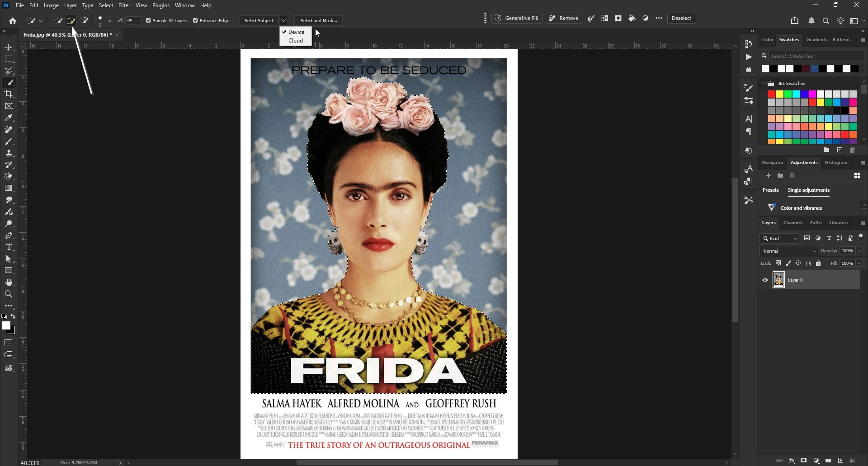The width and height of the screenshot is (868, 466).
Task: Click the Select Subject button
Action: (259, 21)
